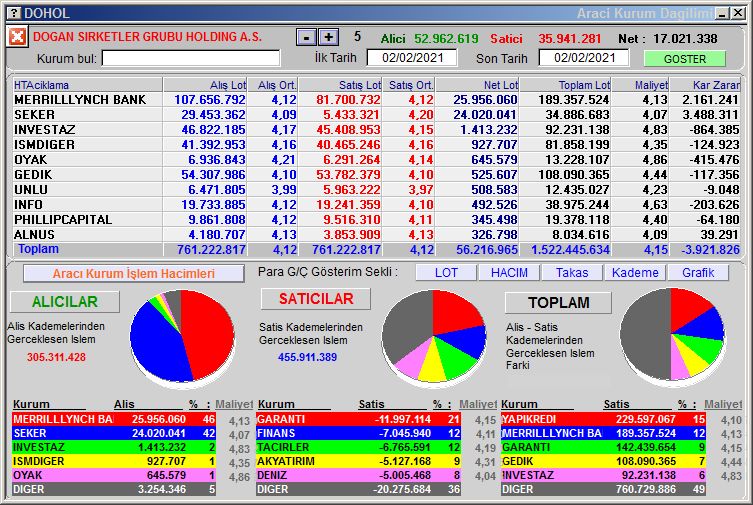This screenshot has width=753, height=505.
Task: Click the SATICILAR pie chart
Action: [x=434, y=337]
